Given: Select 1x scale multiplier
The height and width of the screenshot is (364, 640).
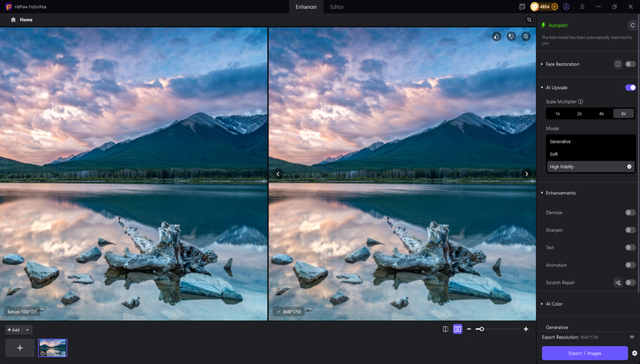Looking at the screenshot, I should tap(557, 113).
